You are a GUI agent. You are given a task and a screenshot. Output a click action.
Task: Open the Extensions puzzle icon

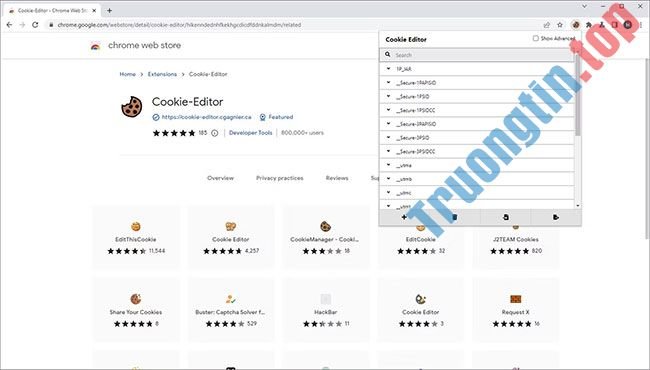click(x=589, y=25)
